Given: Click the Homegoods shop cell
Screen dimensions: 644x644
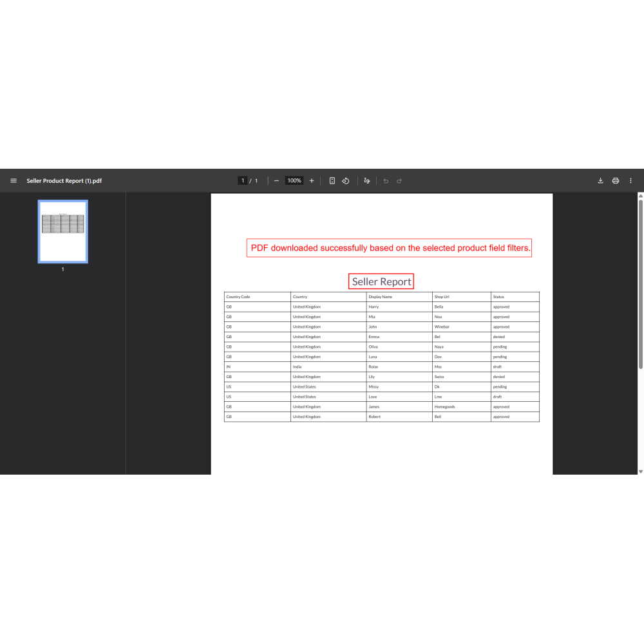Looking at the screenshot, I should [445, 407].
